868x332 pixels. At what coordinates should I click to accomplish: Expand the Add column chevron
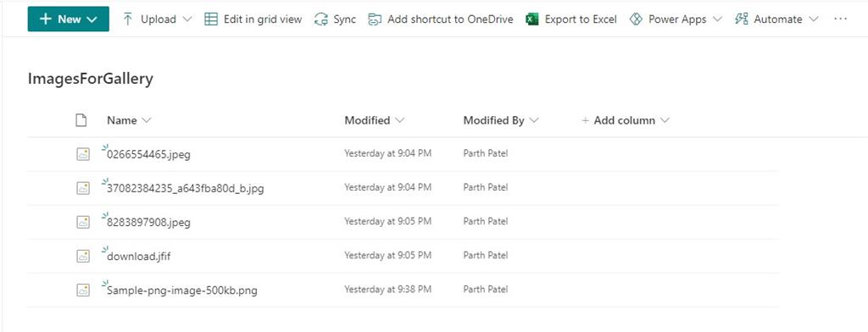pos(665,120)
